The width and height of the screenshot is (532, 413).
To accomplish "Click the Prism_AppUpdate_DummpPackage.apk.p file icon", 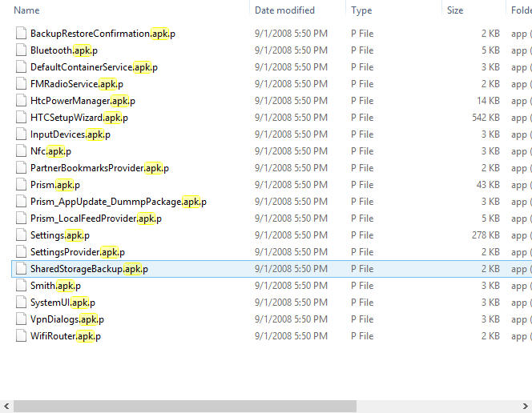I will [21, 202].
